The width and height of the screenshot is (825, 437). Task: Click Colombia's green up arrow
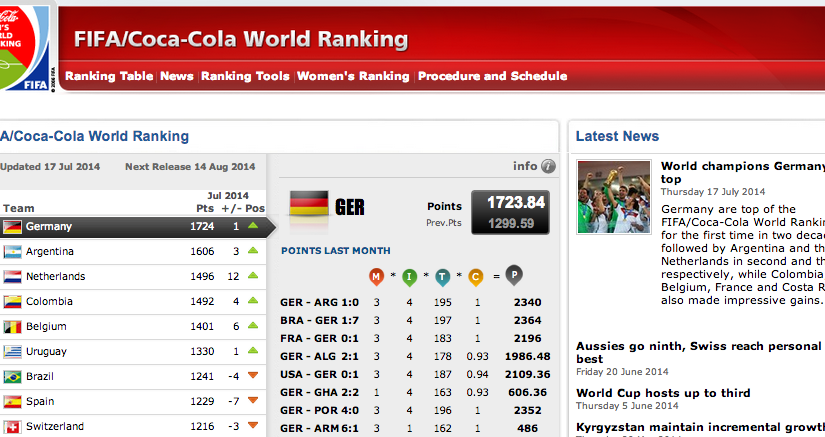[253, 301]
